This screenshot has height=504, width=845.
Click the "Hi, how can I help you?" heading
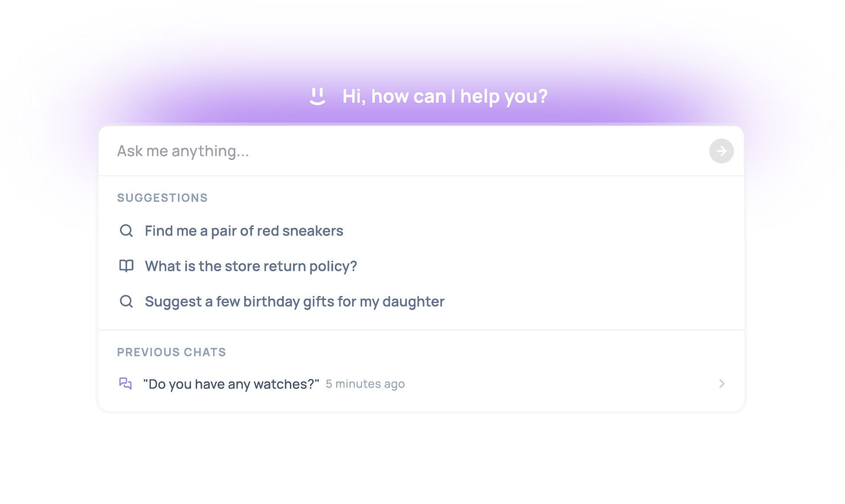pyautogui.click(x=445, y=96)
